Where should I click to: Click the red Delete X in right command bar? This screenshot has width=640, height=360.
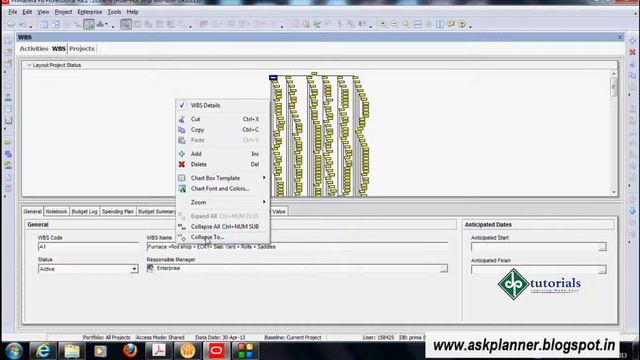(x=632, y=52)
